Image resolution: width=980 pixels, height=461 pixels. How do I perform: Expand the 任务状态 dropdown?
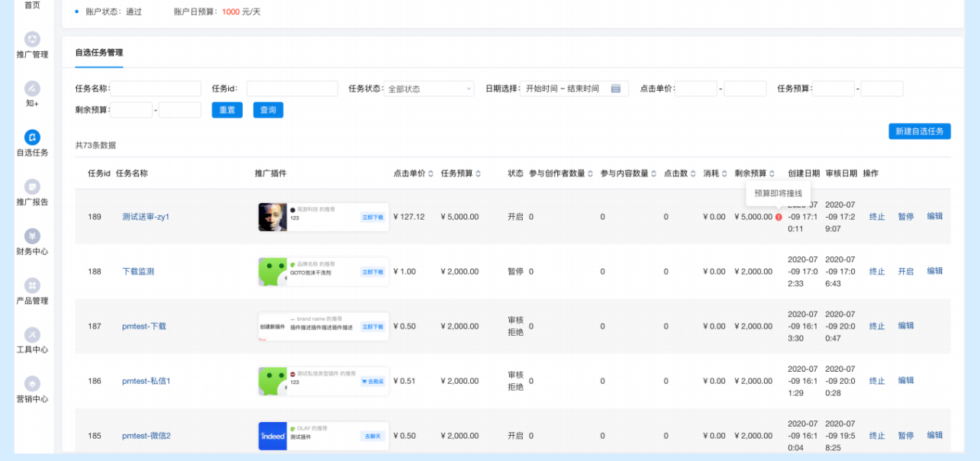click(x=428, y=89)
